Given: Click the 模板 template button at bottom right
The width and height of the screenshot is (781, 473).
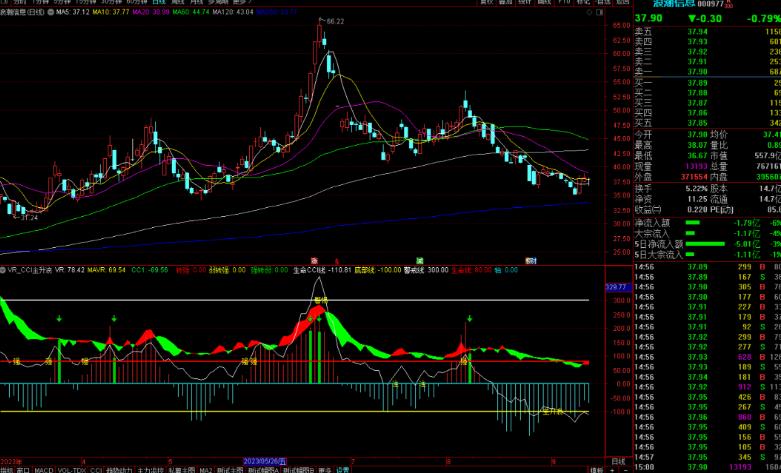Looking at the screenshot, I should [596, 470].
